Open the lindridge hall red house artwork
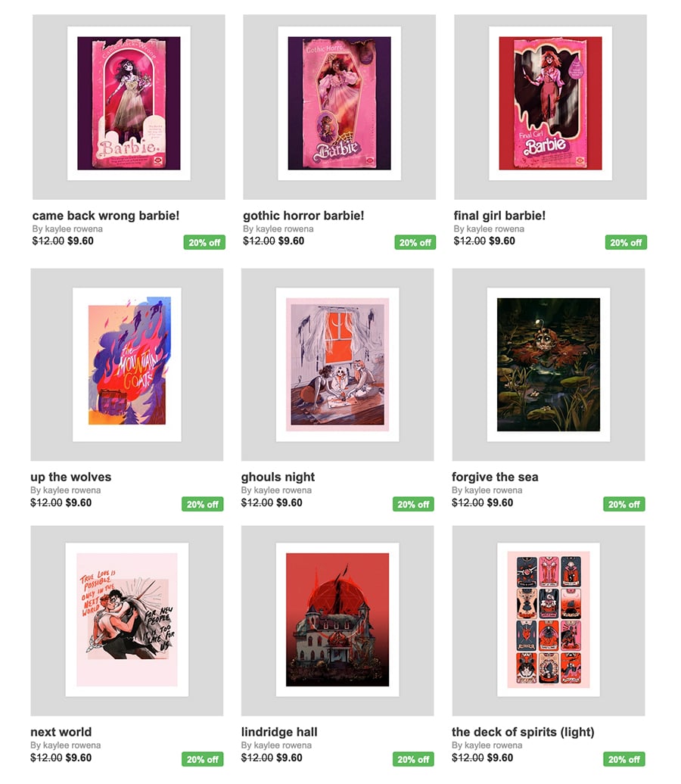Image resolution: width=681 pixels, height=784 pixels. tap(337, 621)
